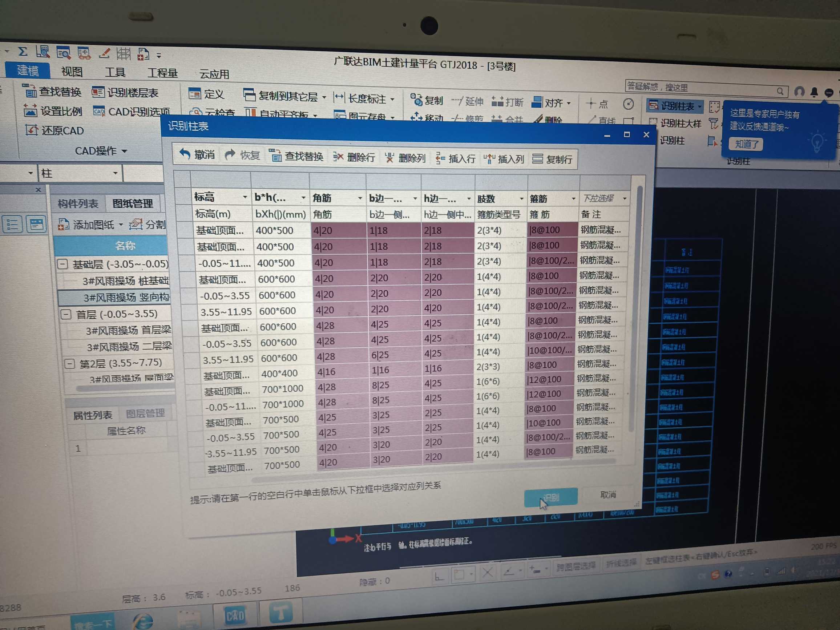840x630 pixels.
Task: Open 查找替换 in the dialog toolbar
Action: pos(296,156)
